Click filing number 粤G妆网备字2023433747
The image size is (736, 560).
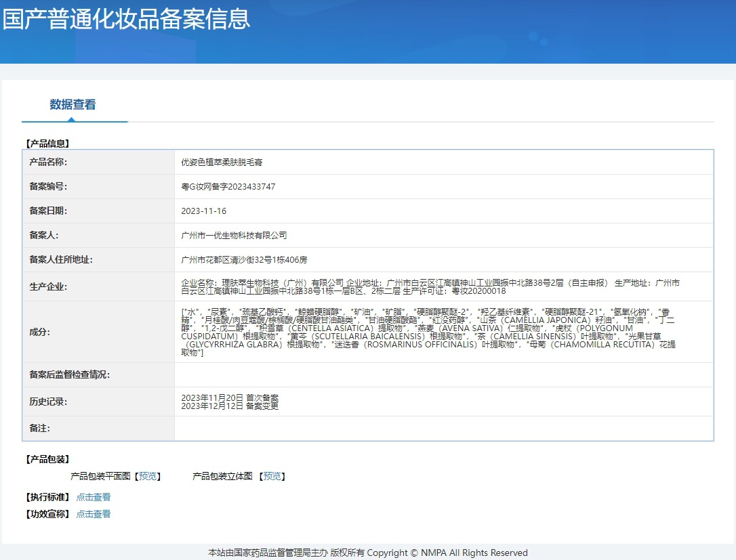(228, 187)
